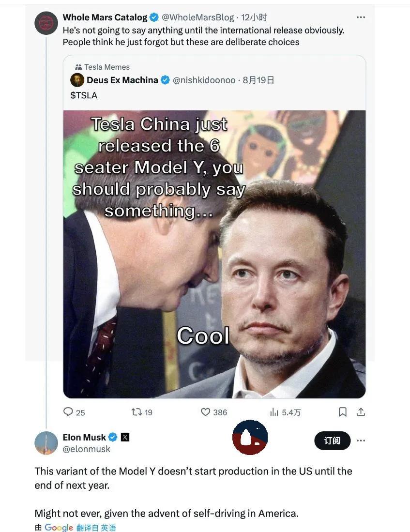Open Whole Mars Catalog profile avatar
This screenshot has width=410, height=532.
click(x=46, y=22)
